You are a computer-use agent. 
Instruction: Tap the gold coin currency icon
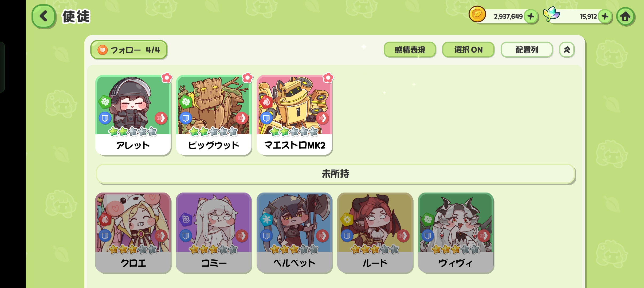[x=477, y=14]
